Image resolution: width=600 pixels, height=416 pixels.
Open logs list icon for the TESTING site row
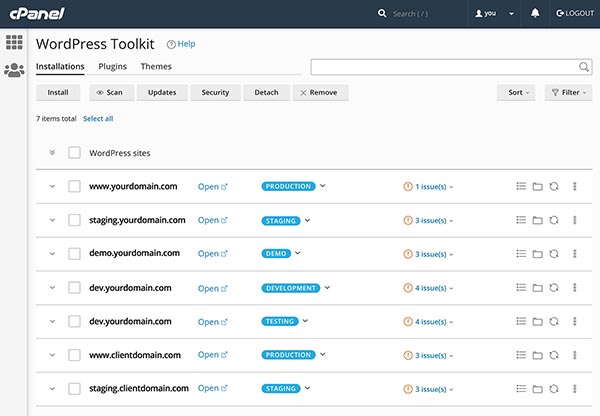(521, 321)
